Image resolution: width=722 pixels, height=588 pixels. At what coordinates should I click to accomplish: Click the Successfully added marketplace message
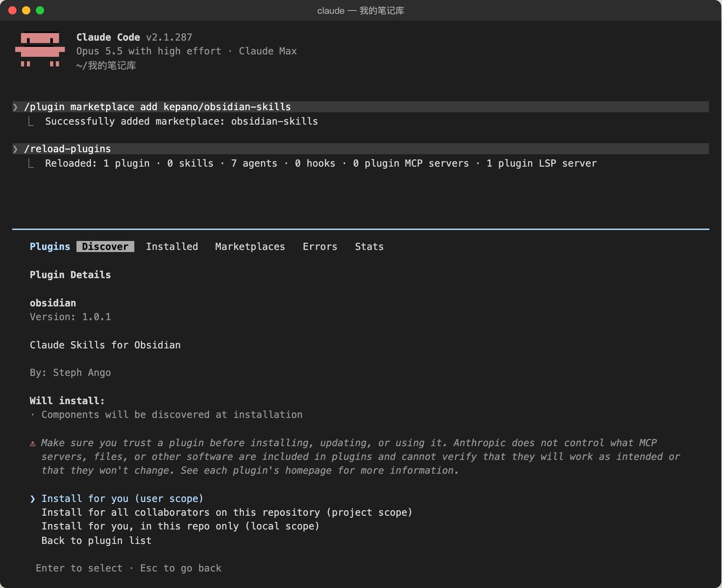pos(181,121)
